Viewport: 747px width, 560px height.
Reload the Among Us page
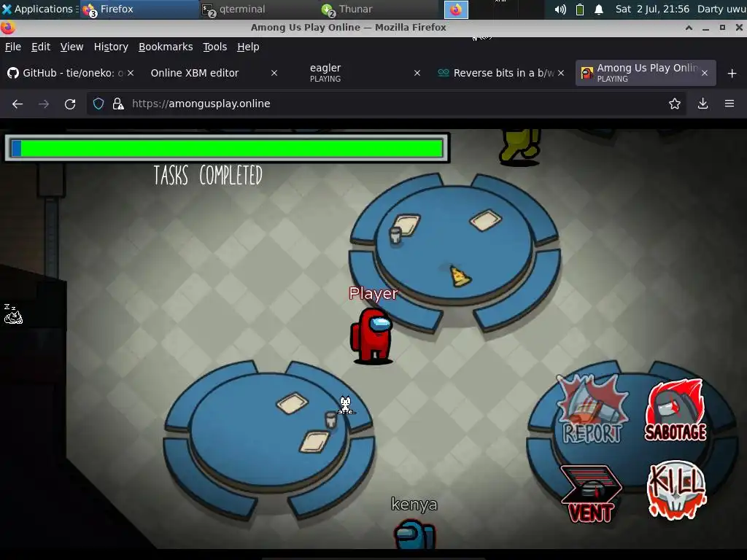(x=70, y=104)
